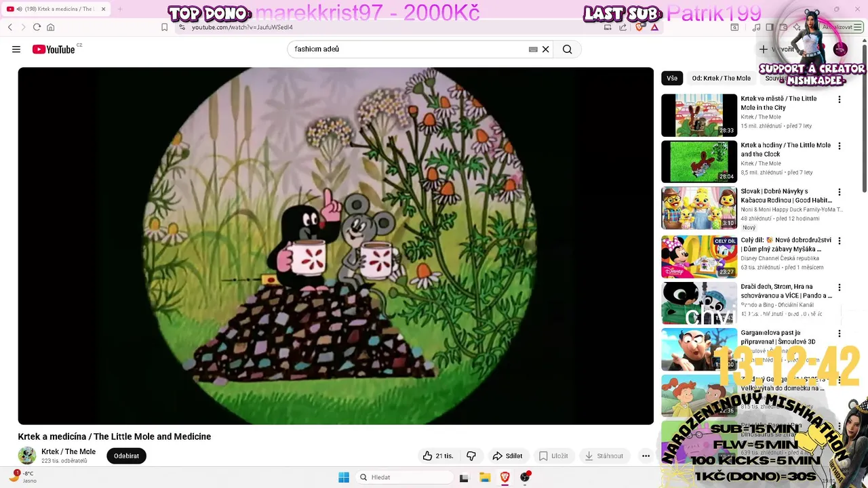The height and width of the screenshot is (488, 868).
Task: Select the 'Od: Krtek / The Mole' chip
Action: tap(721, 78)
